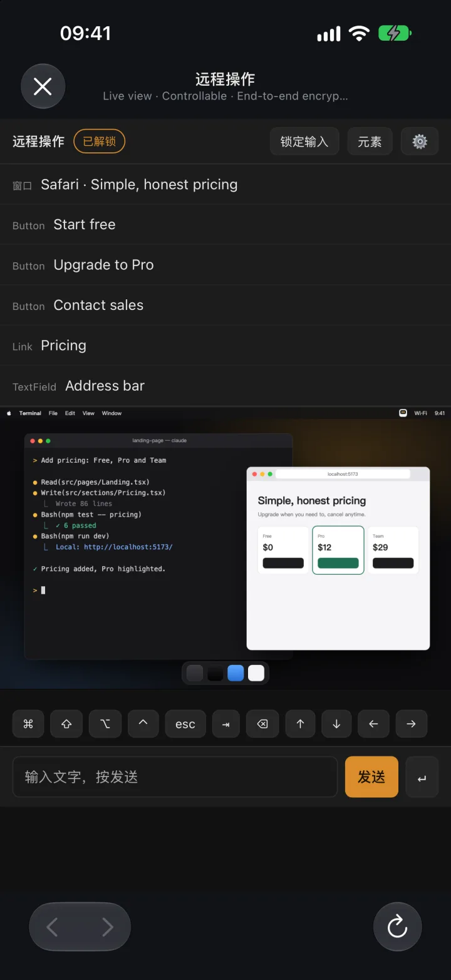Open File menu in remote menu bar

53,413
